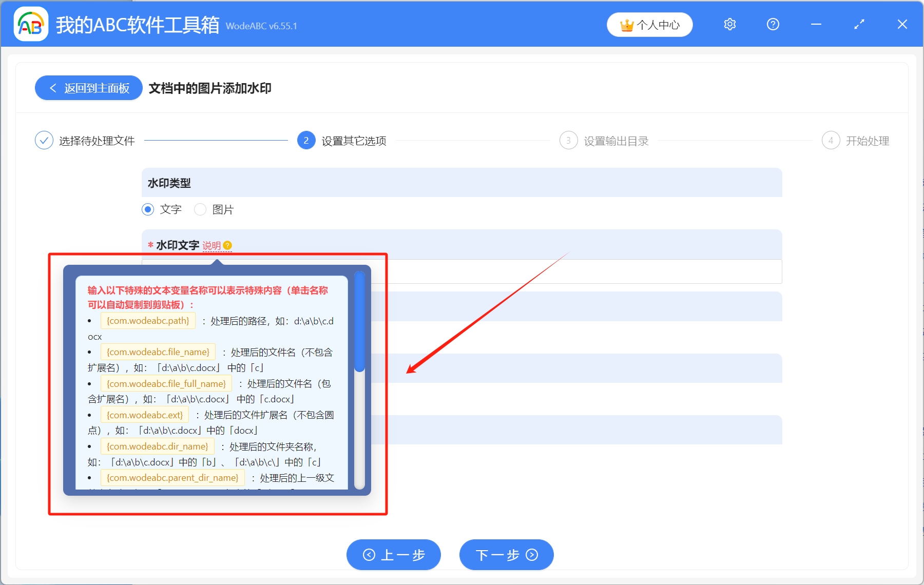Click the 返回到主面板 button
Viewport: 924px width, 585px height.
(x=88, y=88)
